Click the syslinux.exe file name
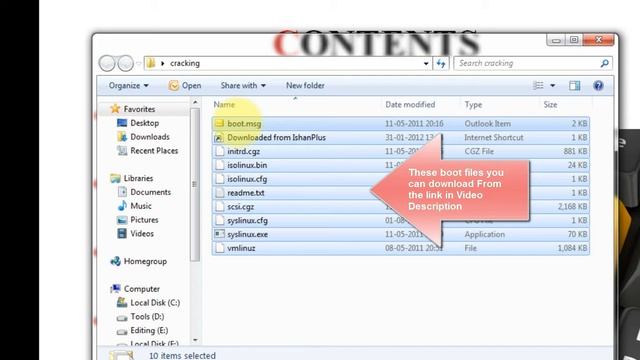This screenshot has height=360, width=640. (x=247, y=234)
